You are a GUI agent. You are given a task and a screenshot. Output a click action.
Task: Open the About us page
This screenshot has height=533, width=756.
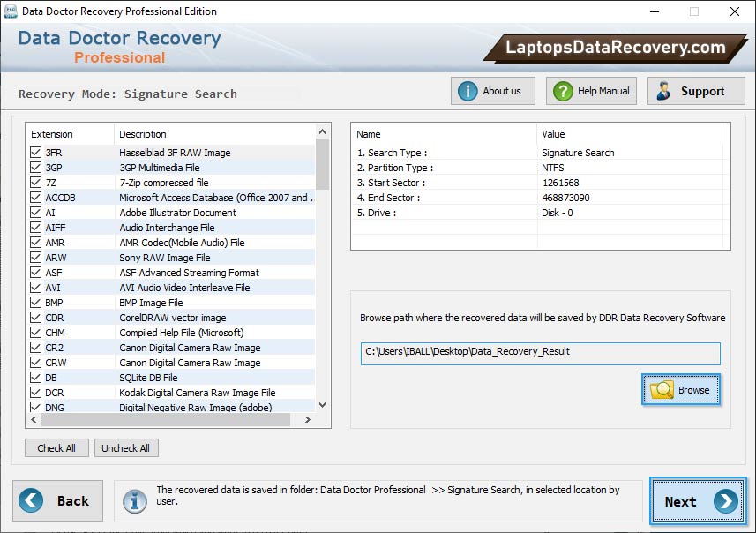[493, 91]
